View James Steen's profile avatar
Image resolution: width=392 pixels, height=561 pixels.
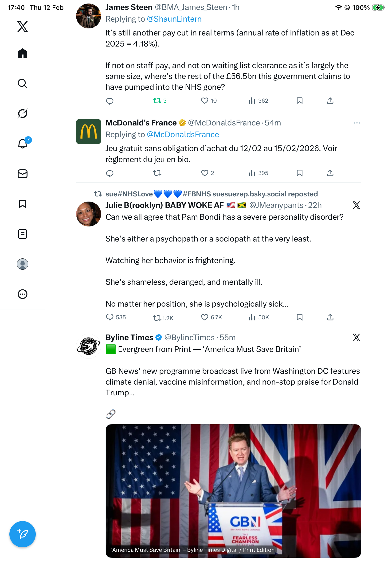coord(88,16)
